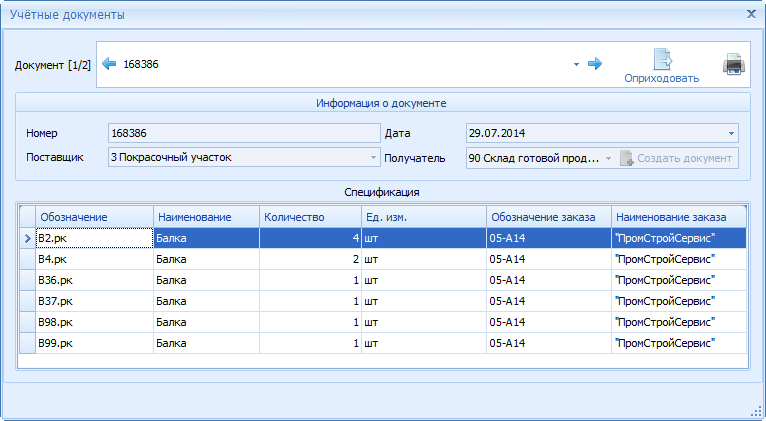Open the Получатель dropdown list

point(607,158)
